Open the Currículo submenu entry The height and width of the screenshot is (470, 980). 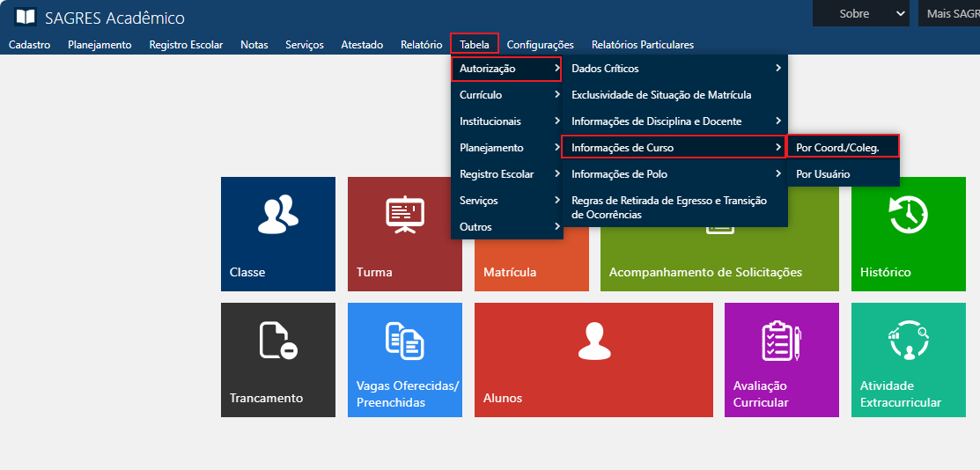(x=506, y=95)
